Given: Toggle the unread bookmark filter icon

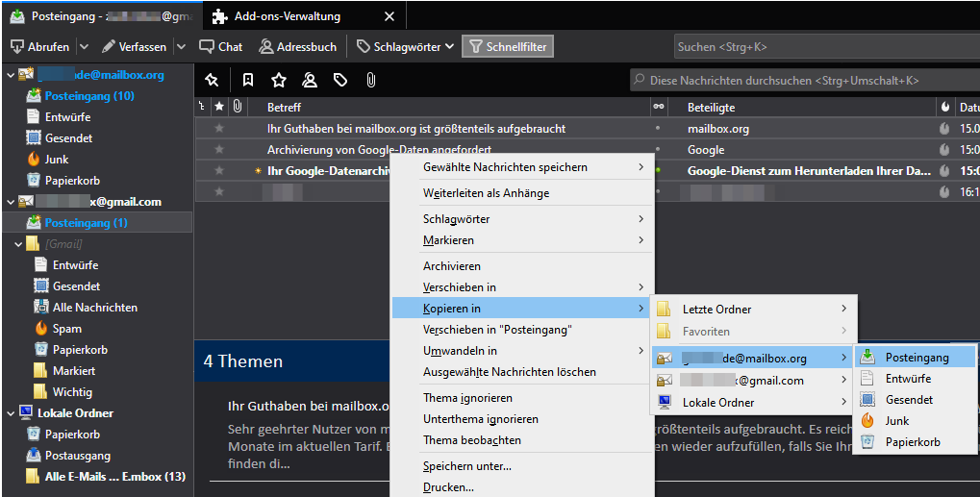Looking at the screenshot, I should (x=248, y=80).
